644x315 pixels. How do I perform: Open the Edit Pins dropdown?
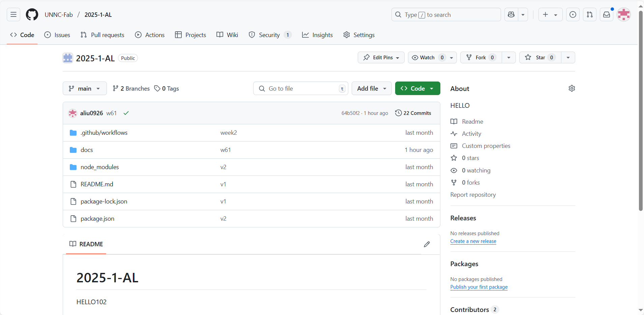pos(381,58)
